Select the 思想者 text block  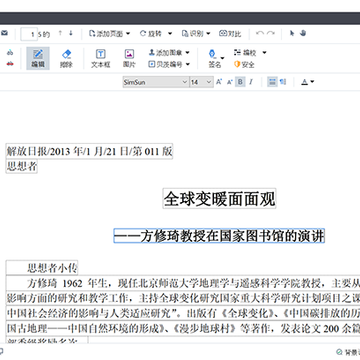tap(22, 166)
